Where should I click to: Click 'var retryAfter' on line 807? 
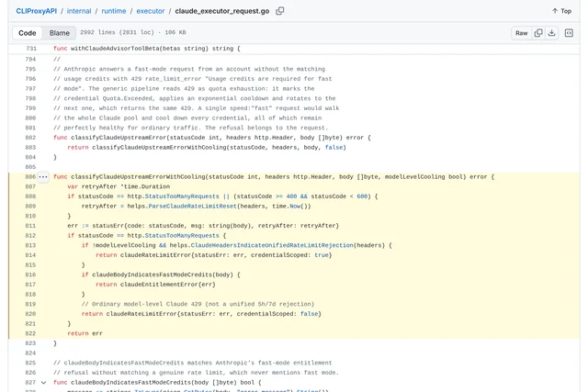click(x=92, y=186)
